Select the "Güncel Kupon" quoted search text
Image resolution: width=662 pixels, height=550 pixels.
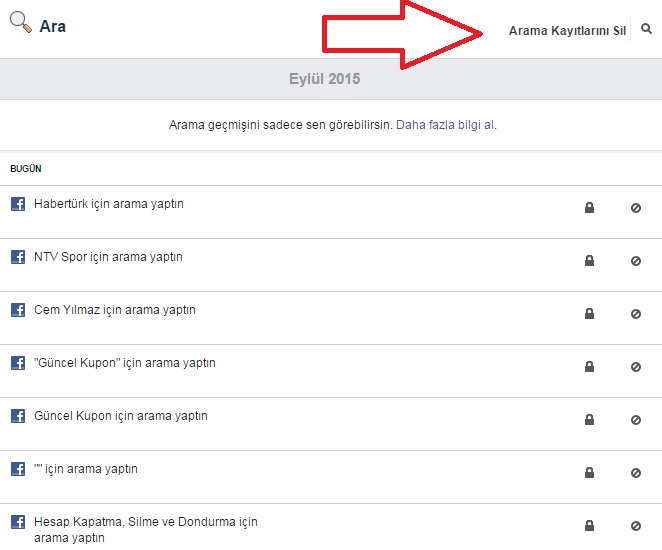click(x=125, y=363)
